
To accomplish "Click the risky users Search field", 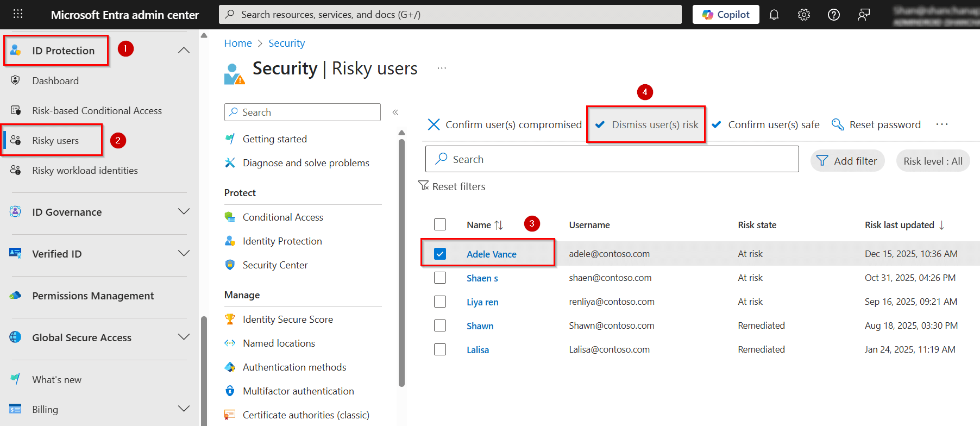I will [612, 159].
